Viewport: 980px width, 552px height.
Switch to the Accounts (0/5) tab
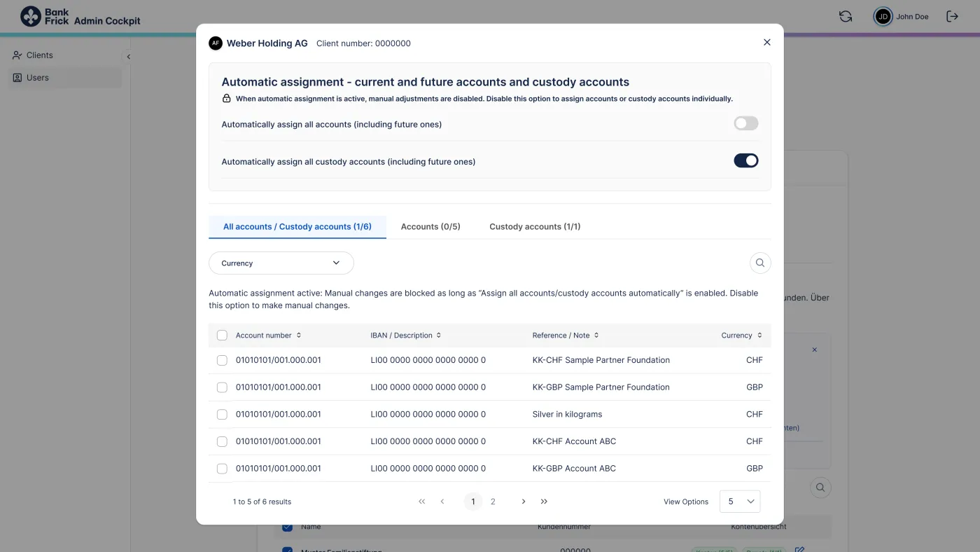(x=430, y=226)
